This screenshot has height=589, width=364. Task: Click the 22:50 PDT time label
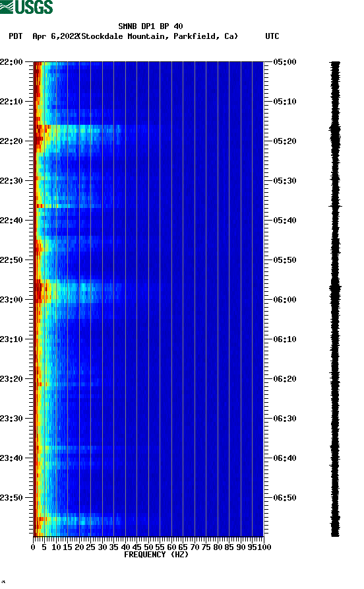pyautogui.click(x=11, y=260)
